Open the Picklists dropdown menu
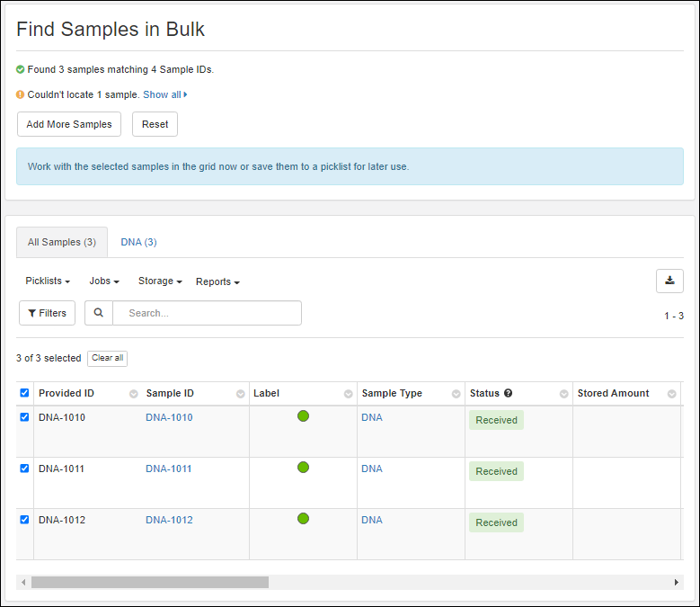The image size is (700, 607). click(48, 281)
